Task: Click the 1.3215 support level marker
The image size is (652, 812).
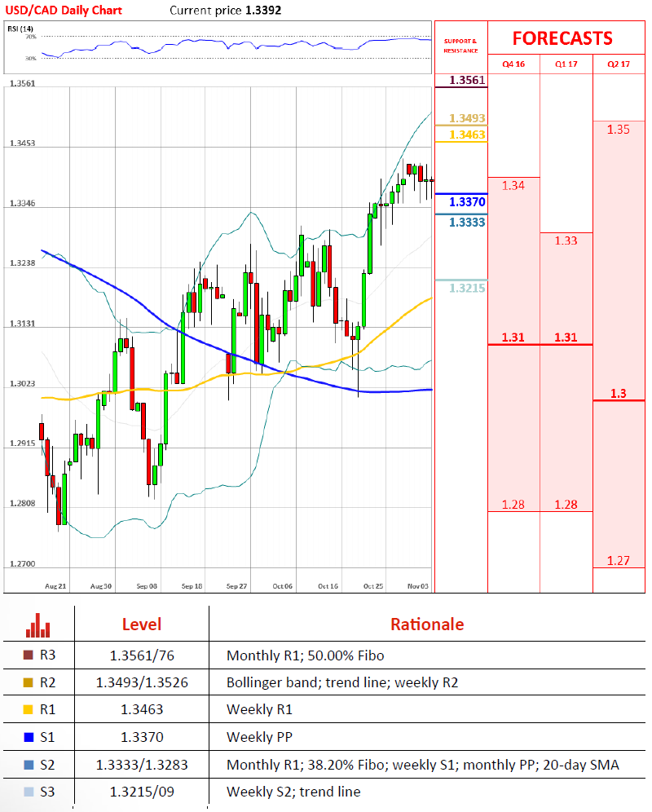Action: coord(467,288)
